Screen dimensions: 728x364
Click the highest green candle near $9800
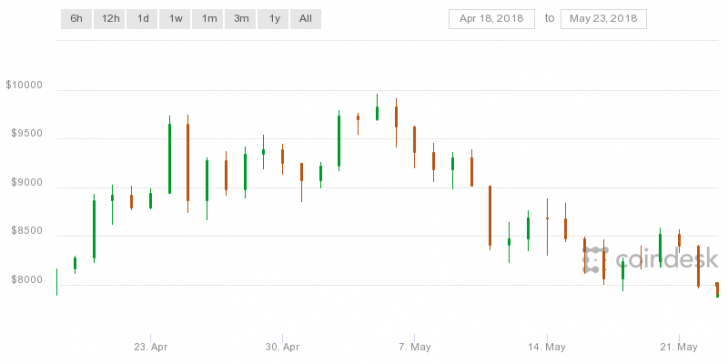pyautogui.click(x=377, y=108)
